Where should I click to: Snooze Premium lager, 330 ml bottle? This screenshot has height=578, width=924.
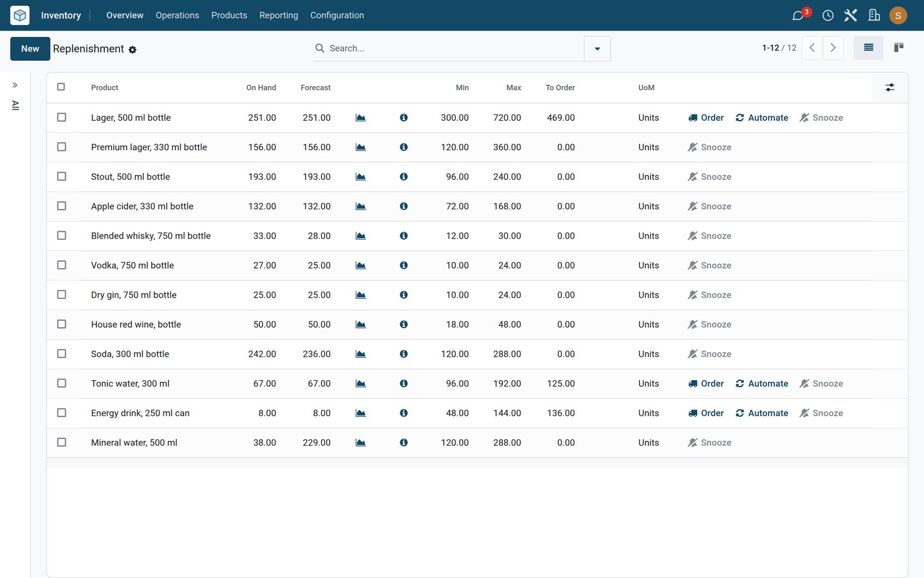tap(710, 147)
